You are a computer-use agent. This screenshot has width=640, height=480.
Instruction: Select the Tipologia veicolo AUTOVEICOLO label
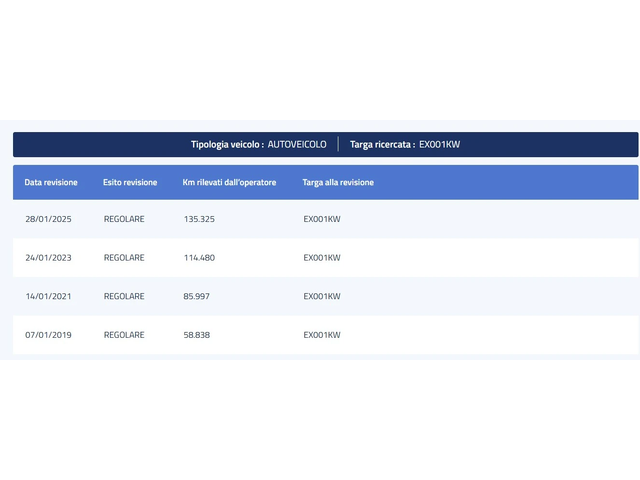point(259,145)
